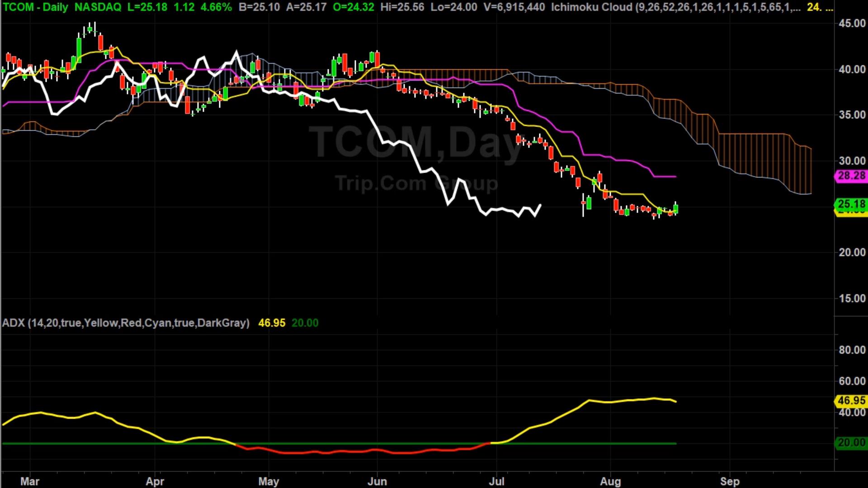Click the 30.00 price axis label
868x488 pixels.
(852, 161)
